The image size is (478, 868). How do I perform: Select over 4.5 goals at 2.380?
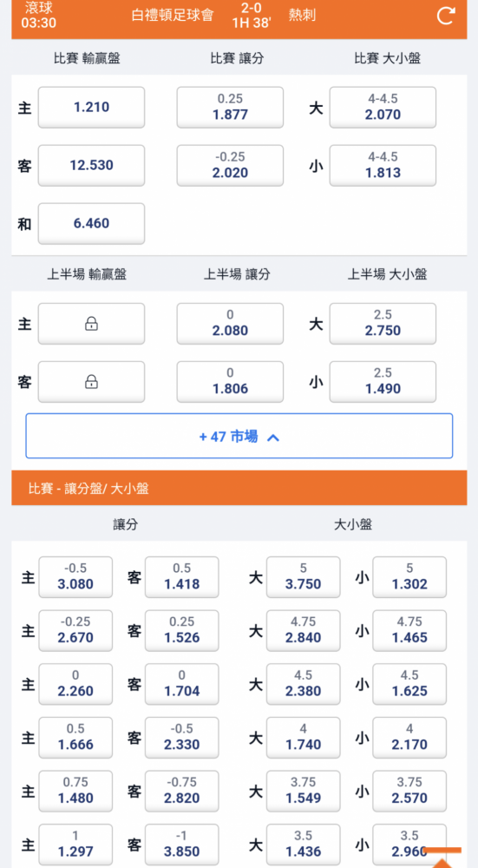303,684
